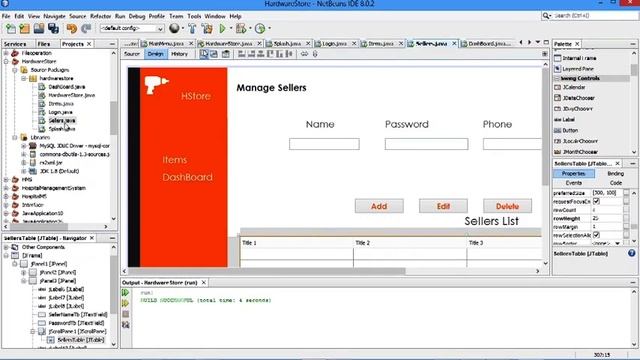
Task: Click the Name text field in form
Action: pos(324,144)
